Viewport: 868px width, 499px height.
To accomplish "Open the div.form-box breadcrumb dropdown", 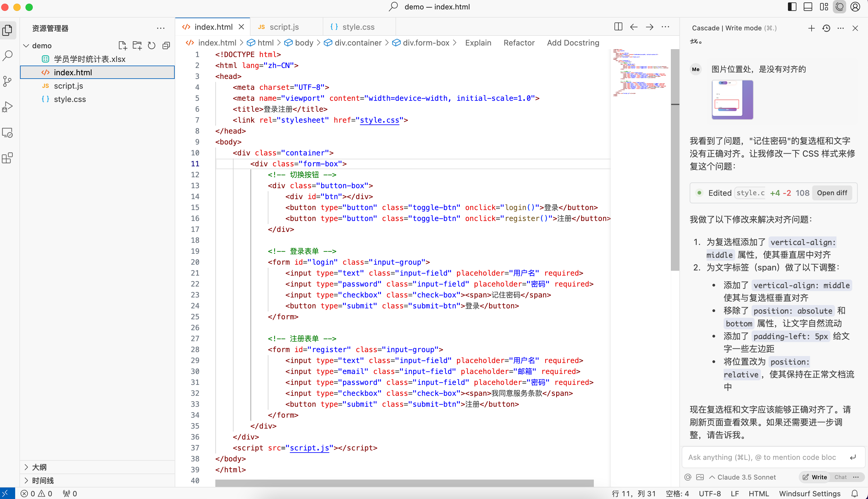I will click(x=421, y=43).
